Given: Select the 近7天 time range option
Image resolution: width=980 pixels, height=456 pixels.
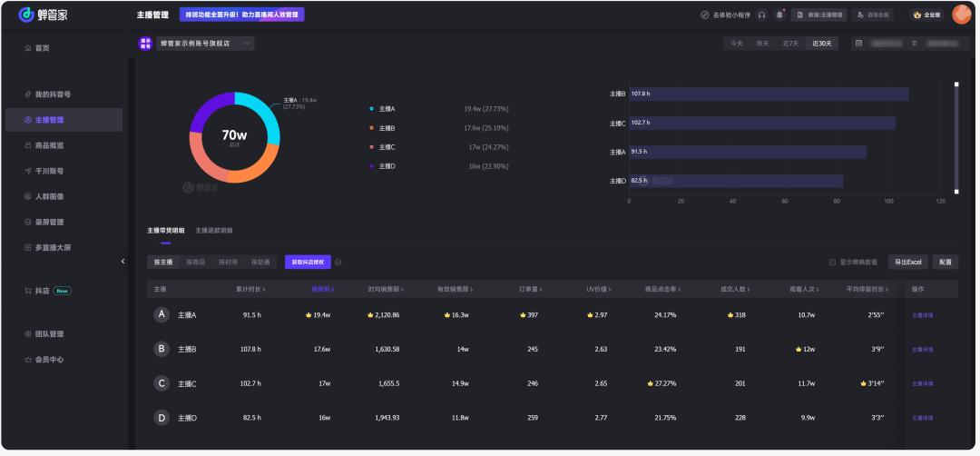Looking at the screenshot, I should 790,43.
